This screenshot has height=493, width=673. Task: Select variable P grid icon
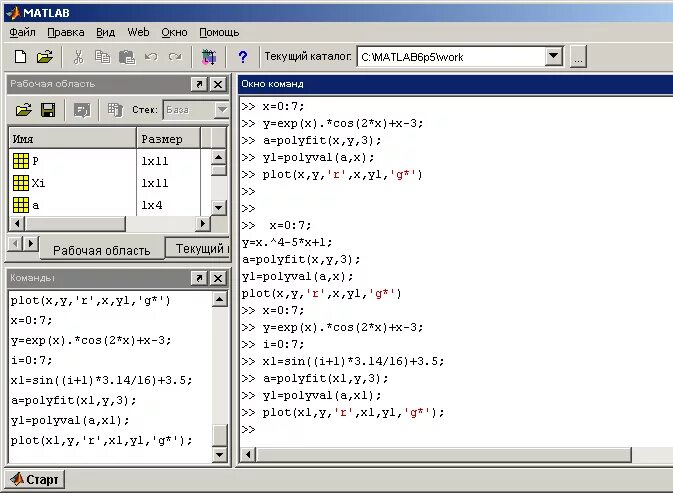pyautogui.click(x=21, y=161)
